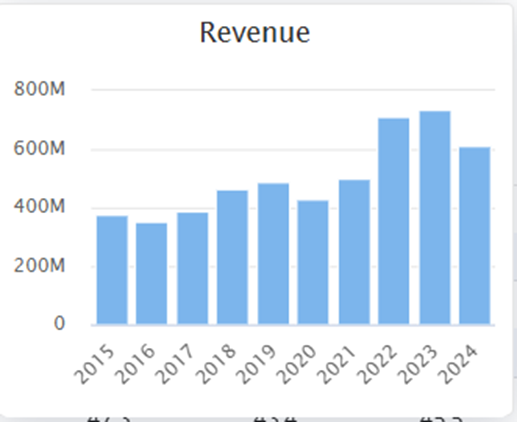
Task: Select the tallest bar for 2023
Action: pyautogui.click(x=435, y=218)
